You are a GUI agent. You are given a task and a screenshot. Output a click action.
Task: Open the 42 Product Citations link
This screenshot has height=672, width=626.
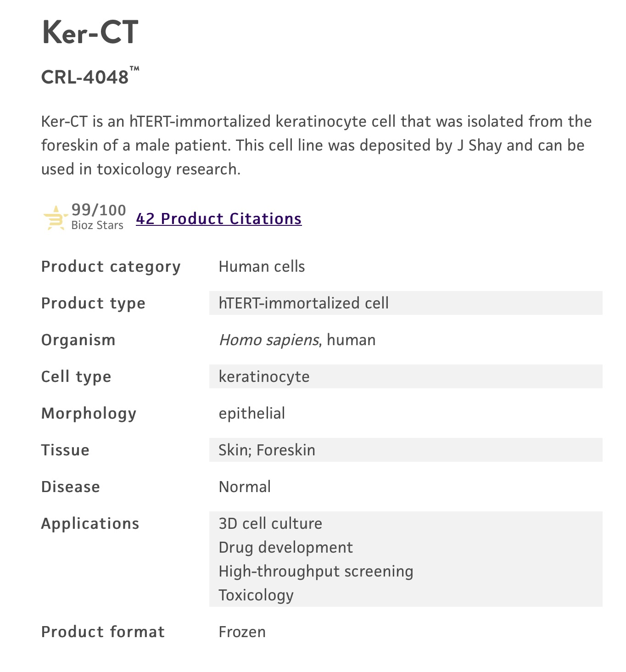tap(219, 218)
